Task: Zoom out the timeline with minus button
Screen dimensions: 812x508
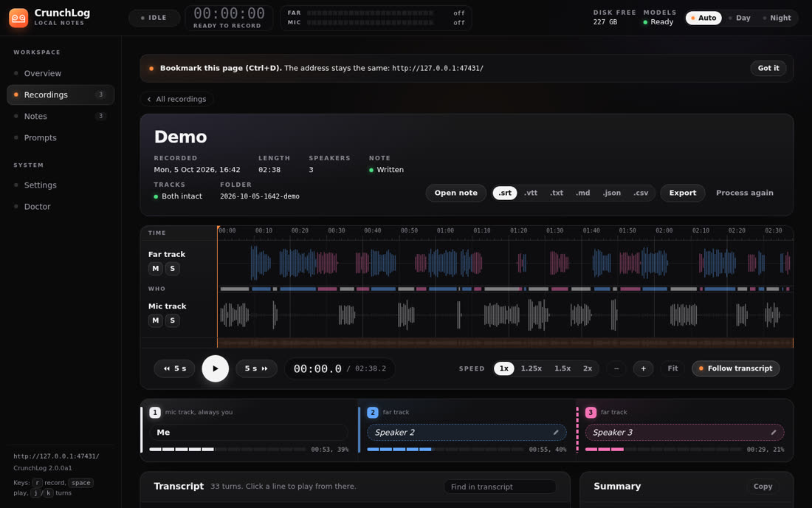Action: [x=616, y=368]
